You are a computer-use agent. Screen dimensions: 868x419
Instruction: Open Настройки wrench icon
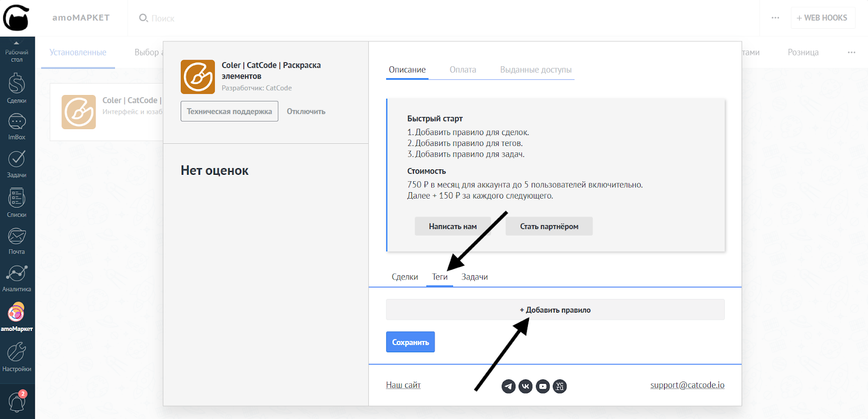pyautogui.click(x=17, y=356)
